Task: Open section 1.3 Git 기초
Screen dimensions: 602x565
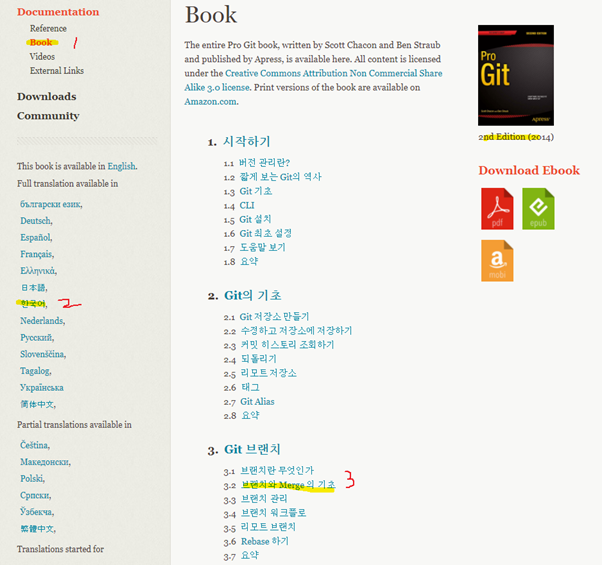Action: tap(256, 191)
